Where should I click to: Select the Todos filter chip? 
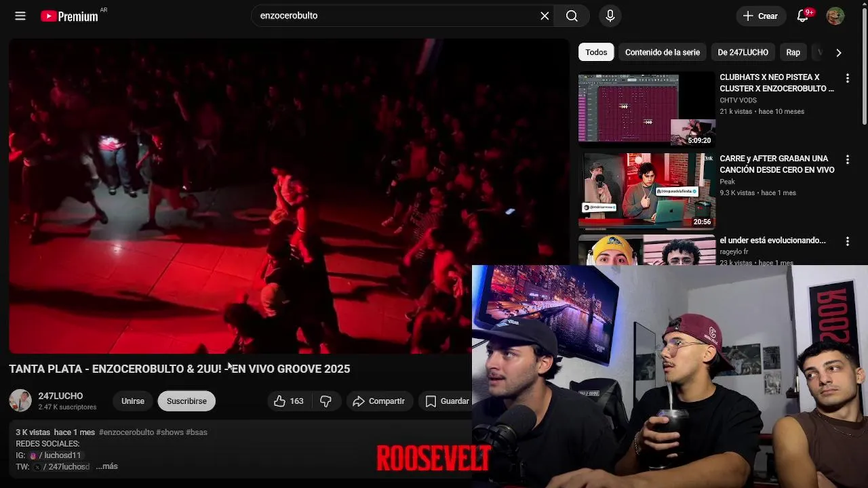point(596,52)
